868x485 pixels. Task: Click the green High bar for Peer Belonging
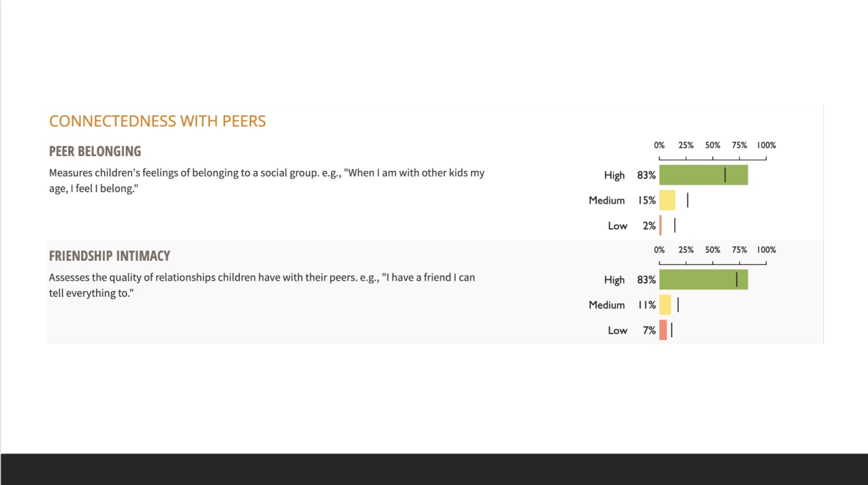[x=703, y=175]
